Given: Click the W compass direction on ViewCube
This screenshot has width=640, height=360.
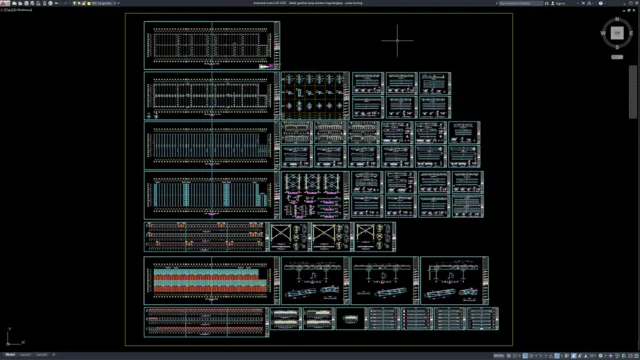Looking at the screenshot, I should pos(603,33).
